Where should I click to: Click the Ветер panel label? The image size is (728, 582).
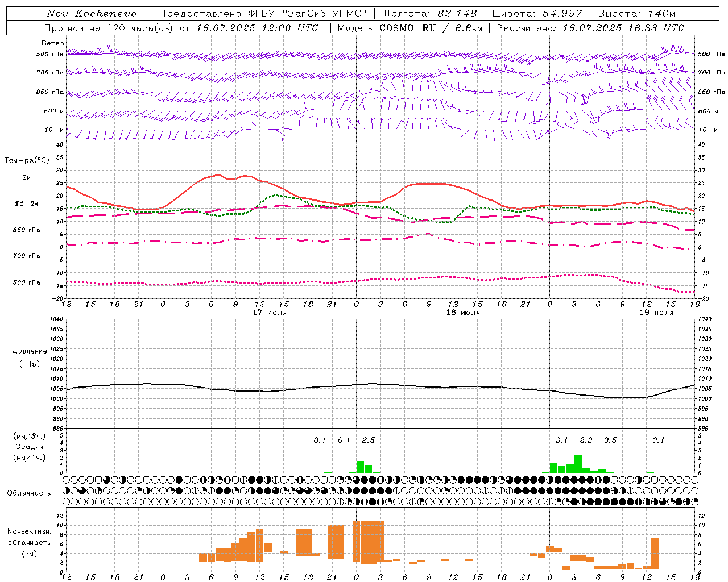[x=53, y=43]
